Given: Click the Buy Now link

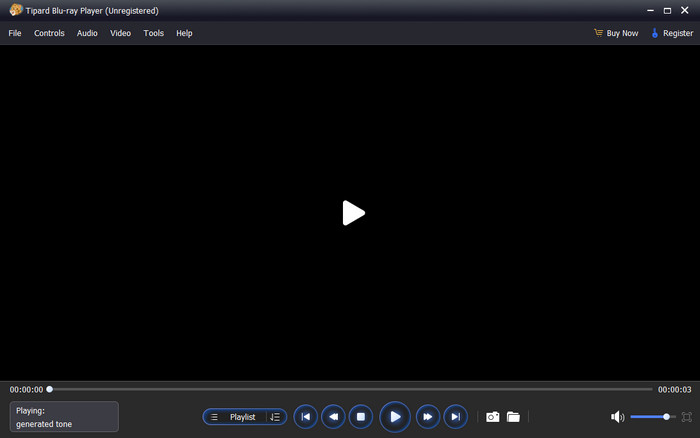Looking at the screenshot, I should coord(615,33).
